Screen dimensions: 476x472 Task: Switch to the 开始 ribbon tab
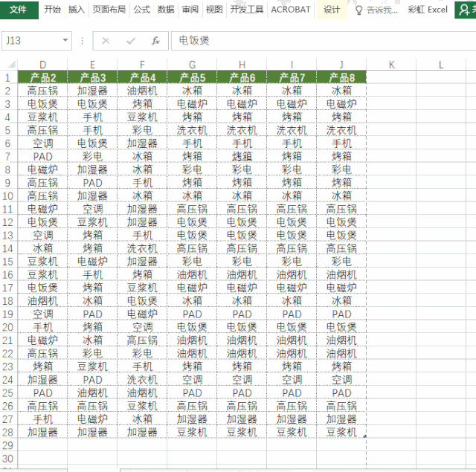53,10
